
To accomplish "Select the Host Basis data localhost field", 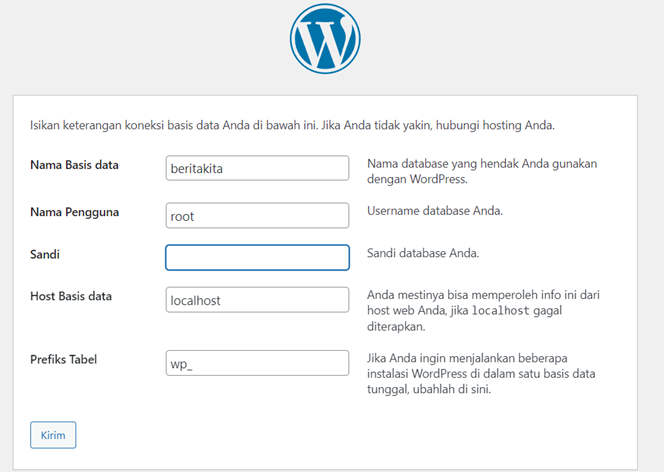I will point(257,300).
